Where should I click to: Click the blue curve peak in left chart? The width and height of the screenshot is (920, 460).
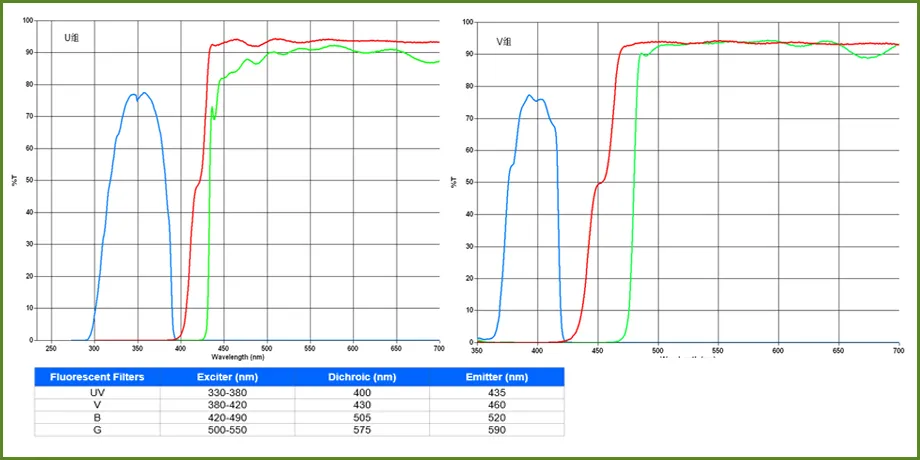(x=144, y=93)
